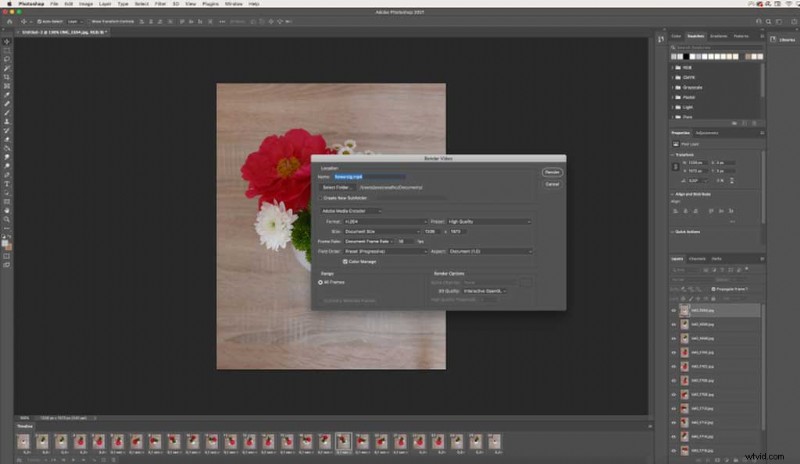
Task: Select the Frame tool
Action: (x=7, y=86)
